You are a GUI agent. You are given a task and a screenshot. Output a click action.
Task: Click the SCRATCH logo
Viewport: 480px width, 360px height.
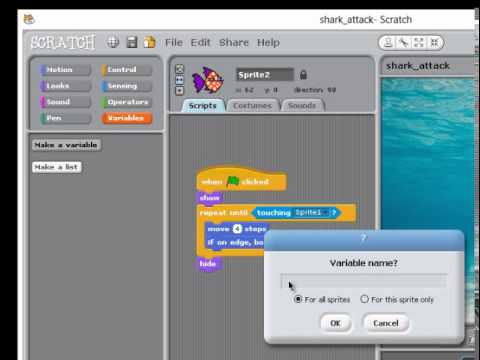point(63,43)
